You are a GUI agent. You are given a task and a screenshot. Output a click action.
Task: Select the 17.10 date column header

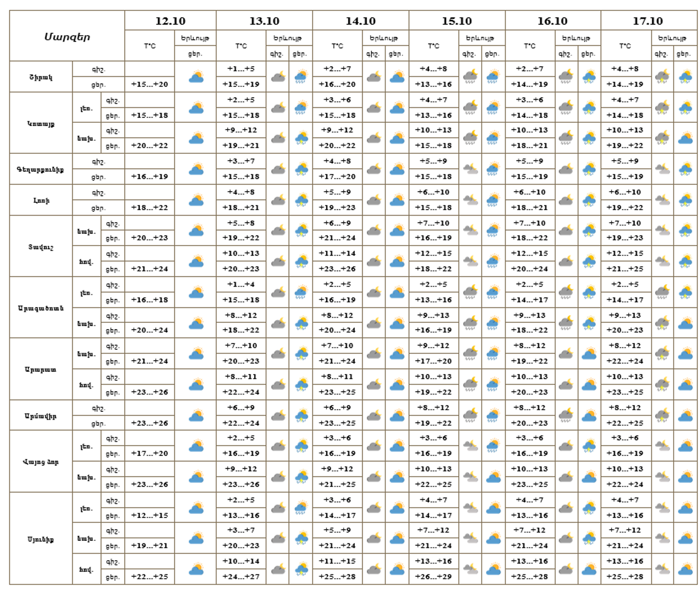(x=648, y=21)
